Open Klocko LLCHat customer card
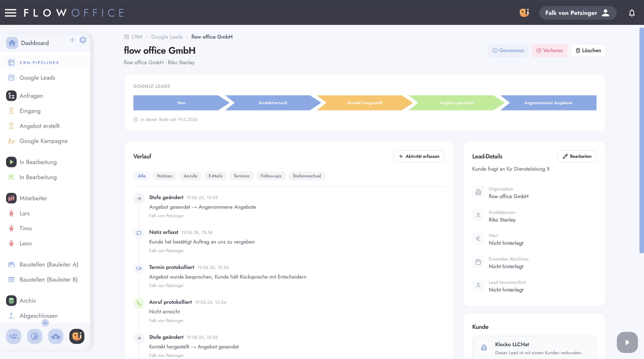The height and width of the screenshot is (359, 644). 534,348
